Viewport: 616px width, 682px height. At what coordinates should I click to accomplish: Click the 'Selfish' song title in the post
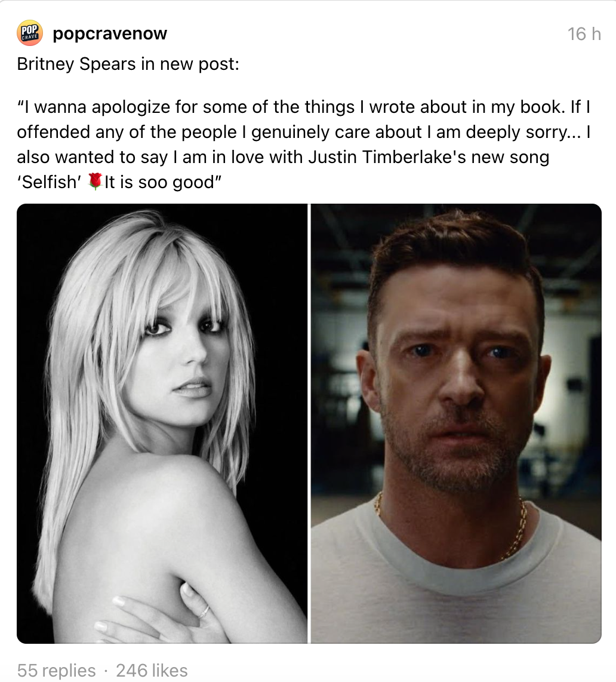pyautogui.click(x=49, y=182)
